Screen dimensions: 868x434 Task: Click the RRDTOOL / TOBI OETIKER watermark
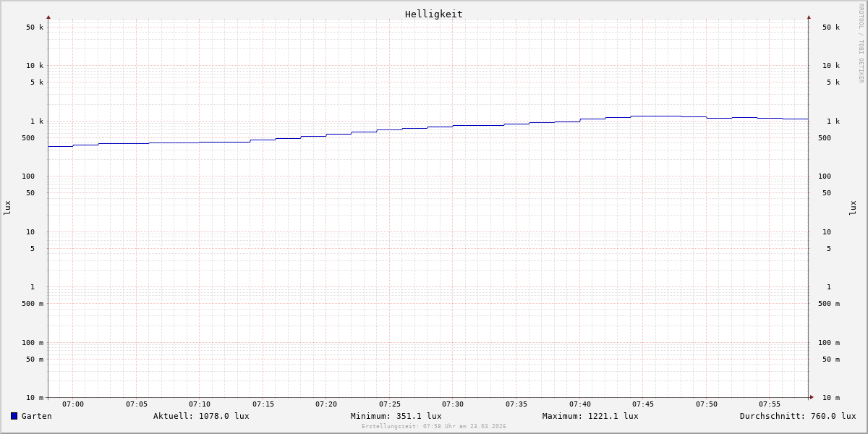(x=861, y=43)
